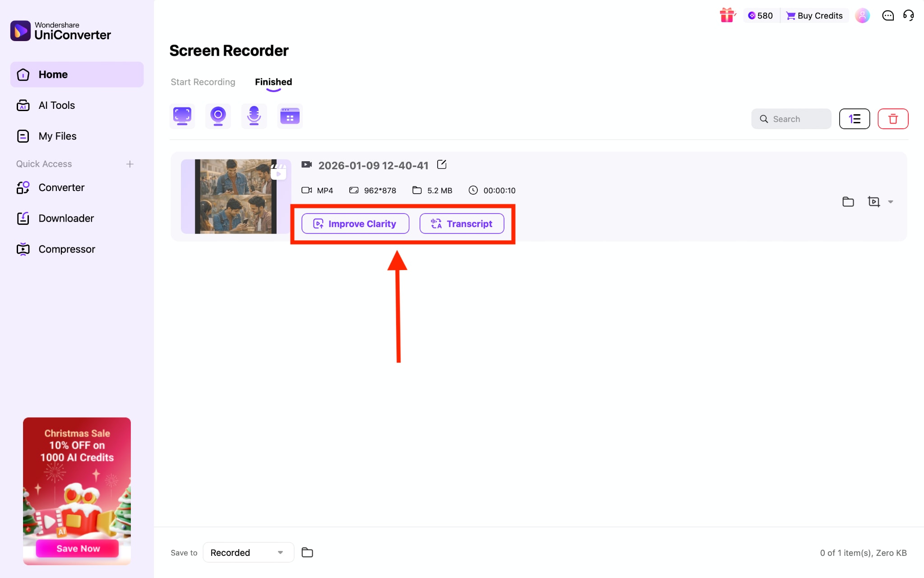Open the Recorded save location dropdown
The height and width of the screenshot is (578, 924).
click(248, 552)
